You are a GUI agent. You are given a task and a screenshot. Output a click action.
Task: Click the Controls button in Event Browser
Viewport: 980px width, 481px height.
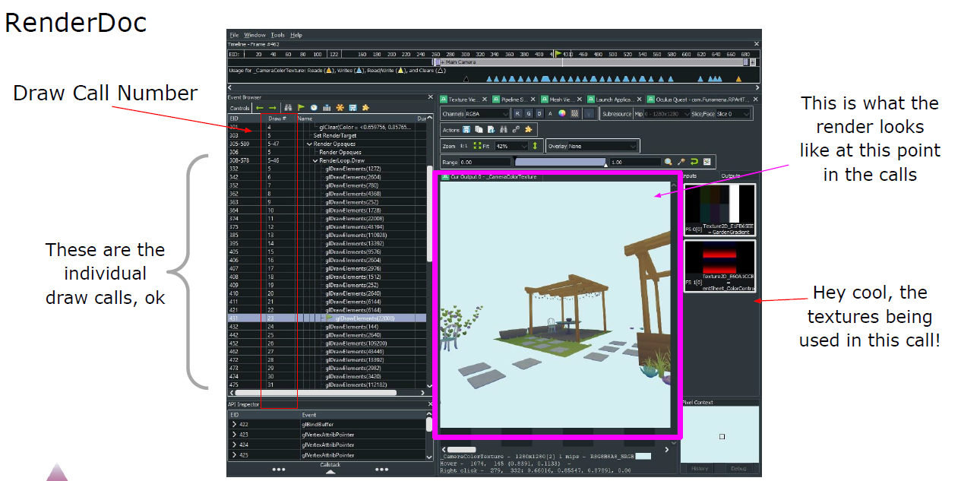pos(239,108)
